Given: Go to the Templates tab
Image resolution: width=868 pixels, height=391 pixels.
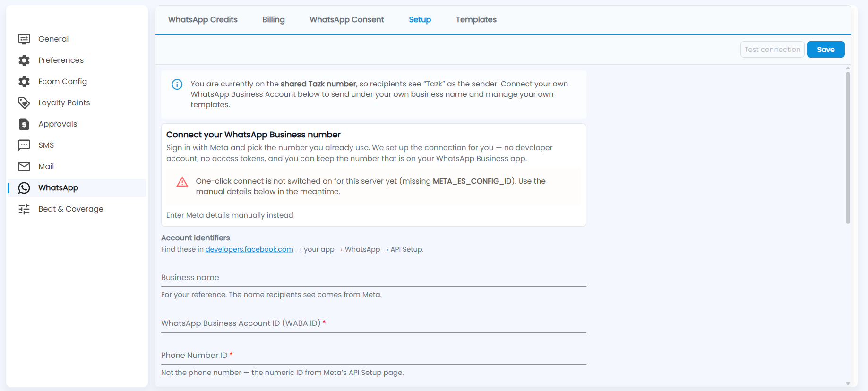Looking at the screenshot, I should 476,19.
